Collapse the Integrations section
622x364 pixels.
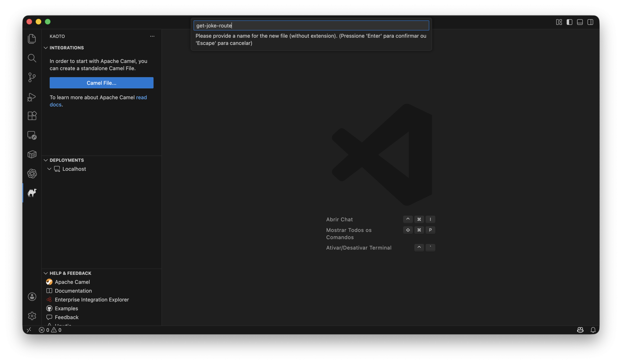click(x=46, y=48)
